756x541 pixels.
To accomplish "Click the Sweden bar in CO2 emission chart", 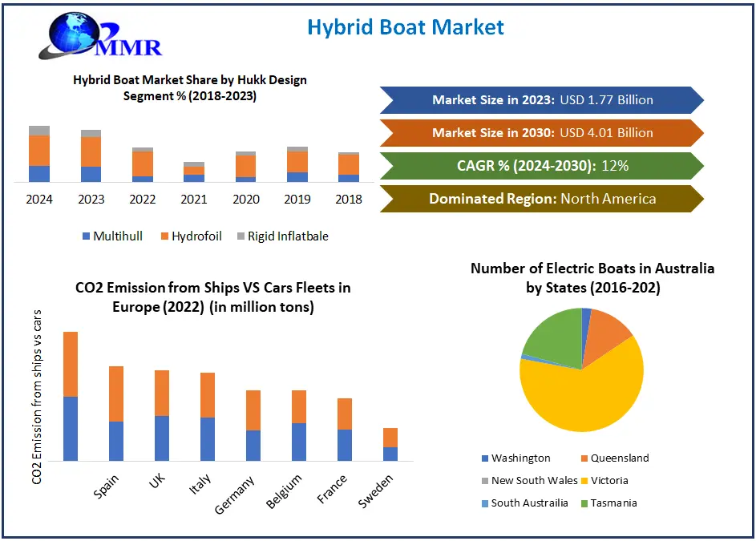I will (390, 445).
